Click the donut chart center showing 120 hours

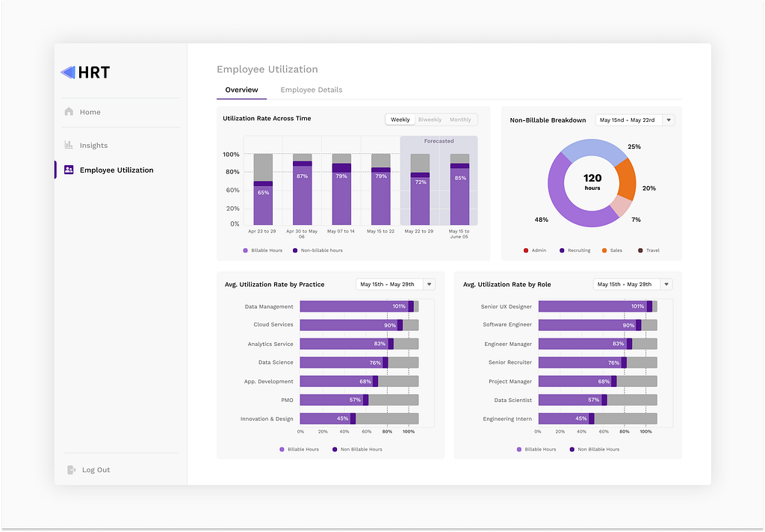(x=592, y=182)
